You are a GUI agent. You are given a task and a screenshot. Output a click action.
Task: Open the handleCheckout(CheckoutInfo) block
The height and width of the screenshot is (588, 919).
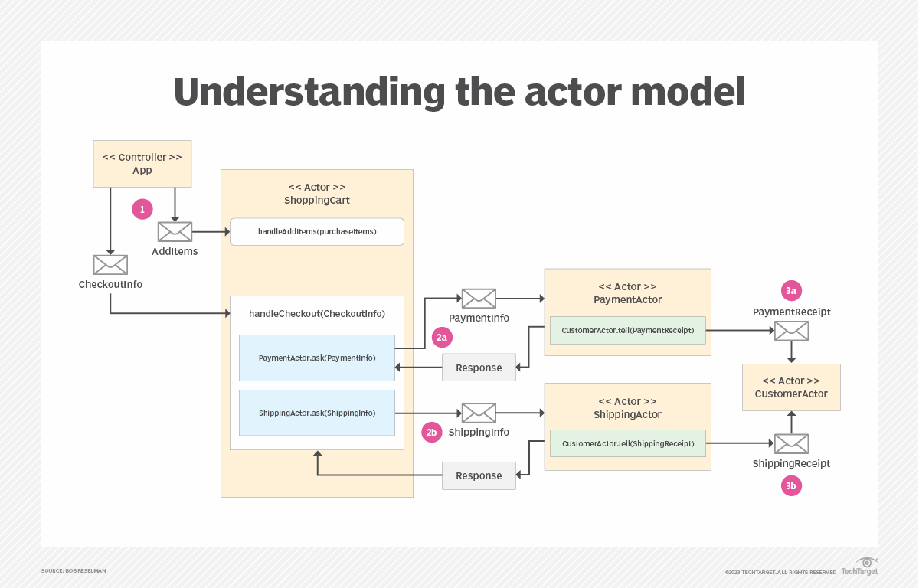tap(316, 314)
